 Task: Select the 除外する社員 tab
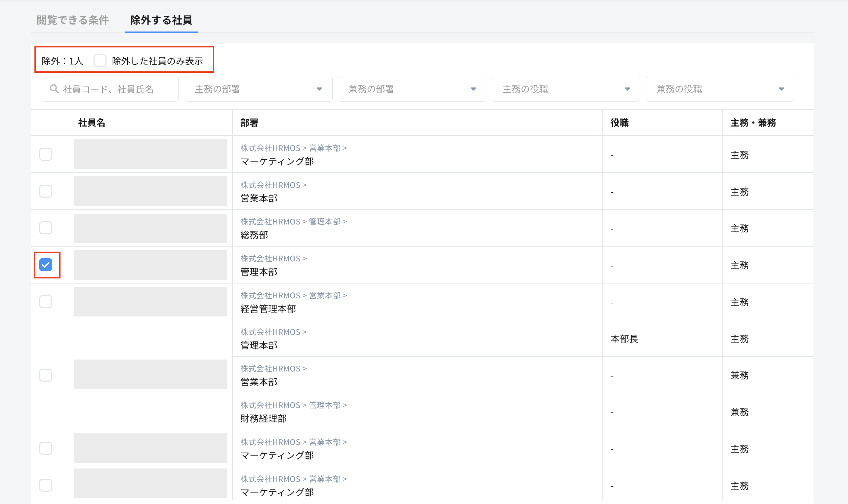pos(161,20)
